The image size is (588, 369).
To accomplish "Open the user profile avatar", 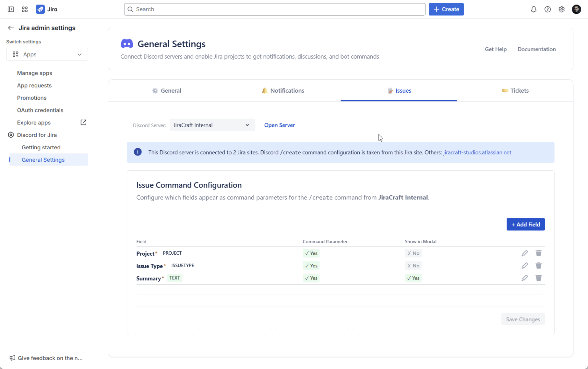I will click(576, 9).
